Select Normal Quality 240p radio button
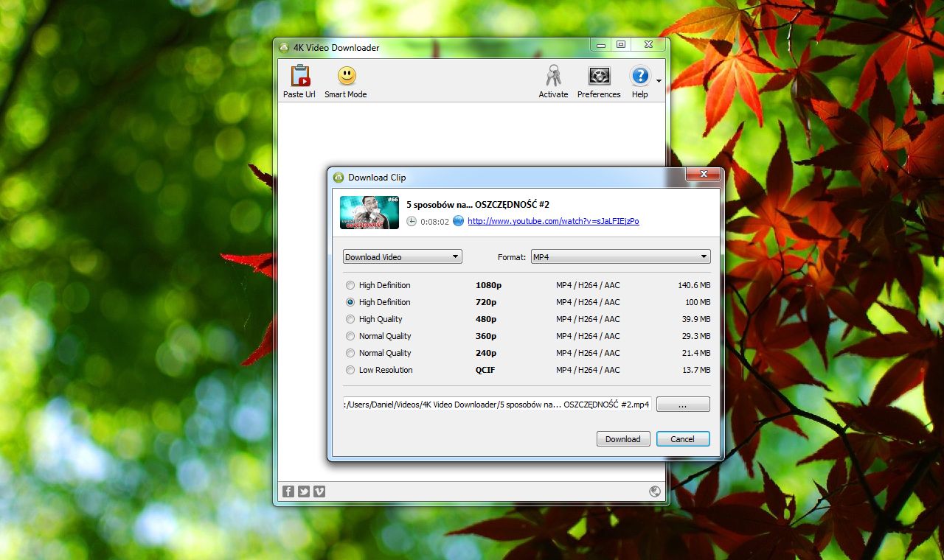Screen dimensions: 944x560 [x=350, y=353]
